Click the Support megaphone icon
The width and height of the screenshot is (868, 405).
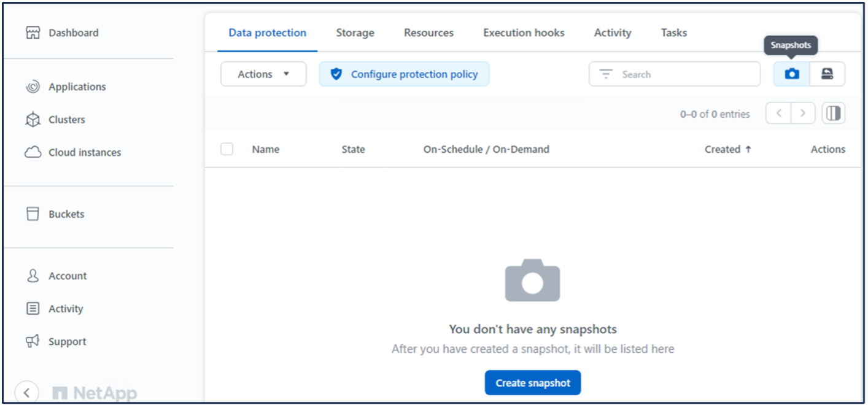tap(33, 341)
